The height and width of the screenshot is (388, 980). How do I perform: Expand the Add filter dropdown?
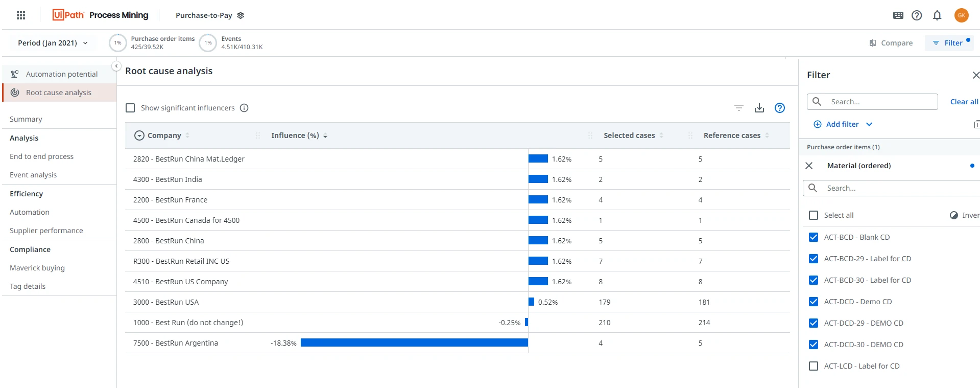869,124
